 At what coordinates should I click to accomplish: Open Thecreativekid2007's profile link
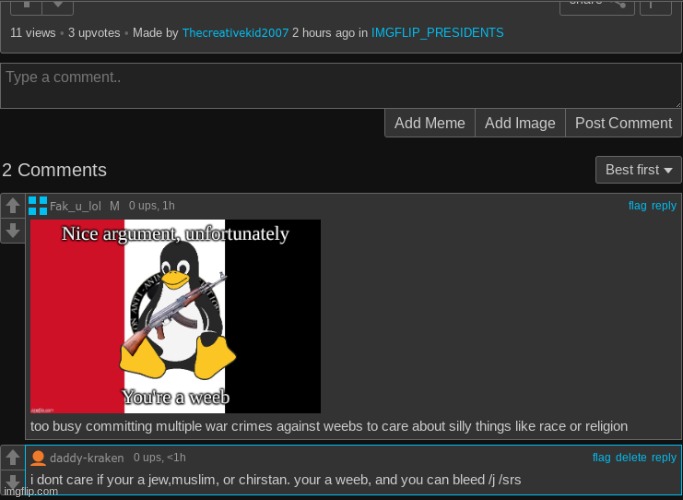click(235, 33)
